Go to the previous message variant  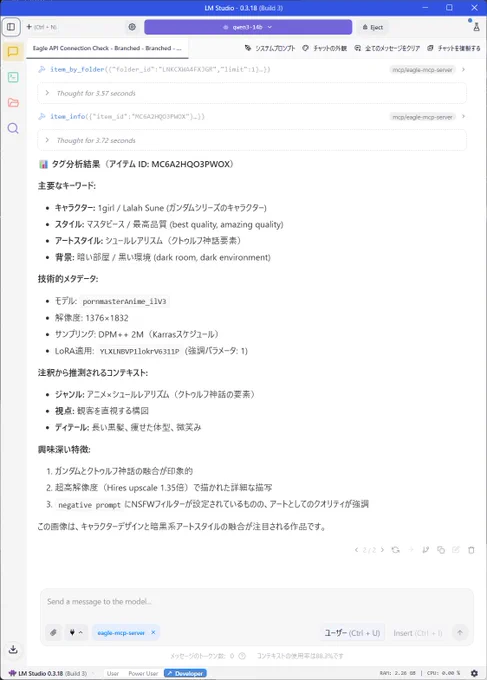tap(356, 549)
